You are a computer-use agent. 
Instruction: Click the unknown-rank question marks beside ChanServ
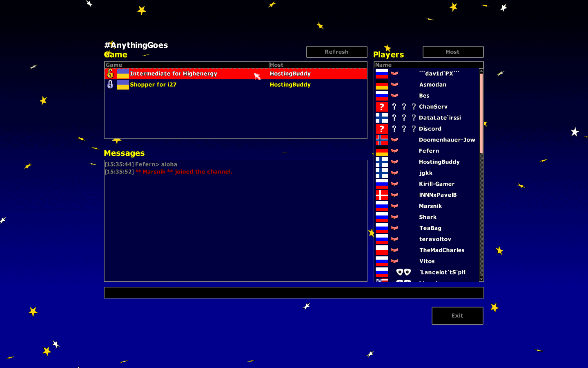404,107
